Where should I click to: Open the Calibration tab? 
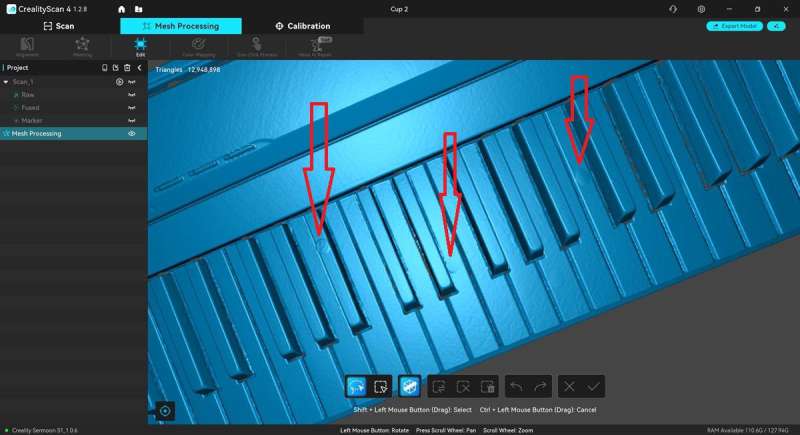tap(302, 26)
